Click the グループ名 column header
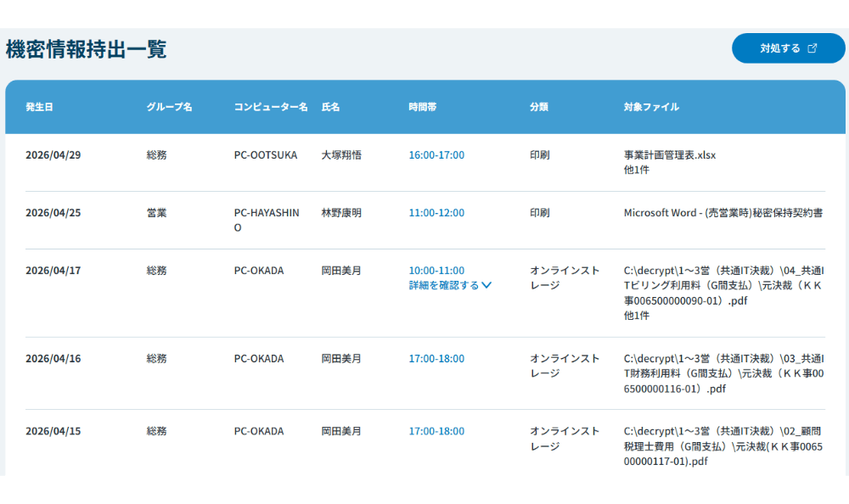 (169, 107)
